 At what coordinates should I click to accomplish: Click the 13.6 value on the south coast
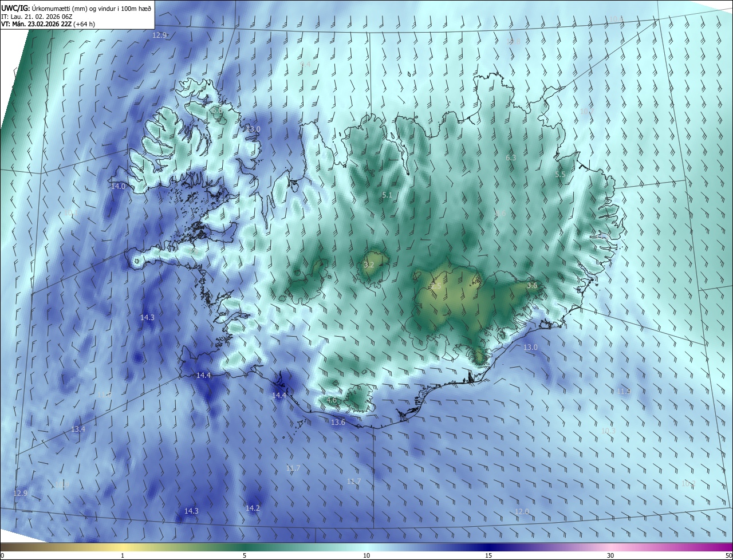click(x=338, y=423)
